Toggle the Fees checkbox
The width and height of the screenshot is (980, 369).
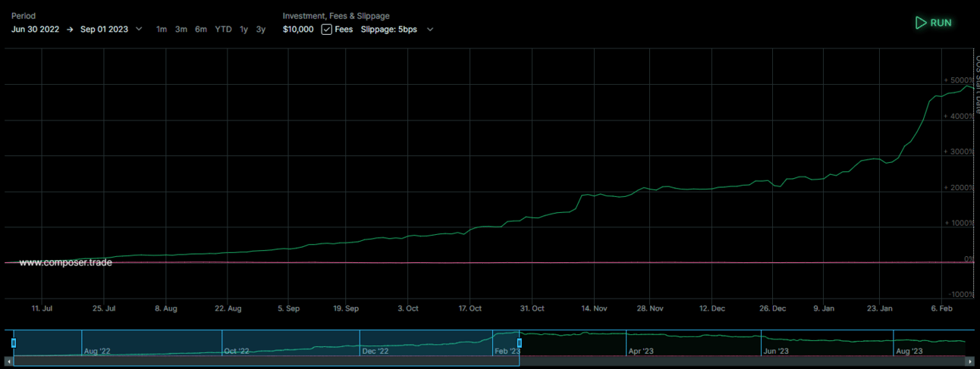coord(326,30)
